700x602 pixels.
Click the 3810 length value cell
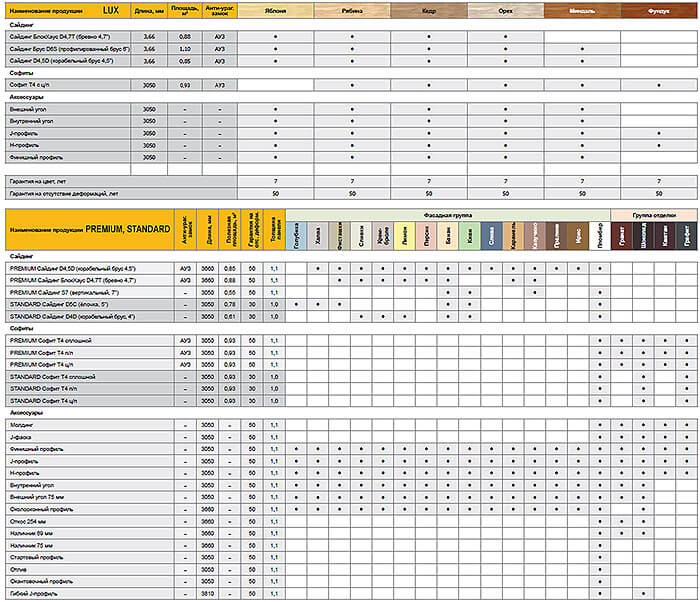[x=208, y=594]
